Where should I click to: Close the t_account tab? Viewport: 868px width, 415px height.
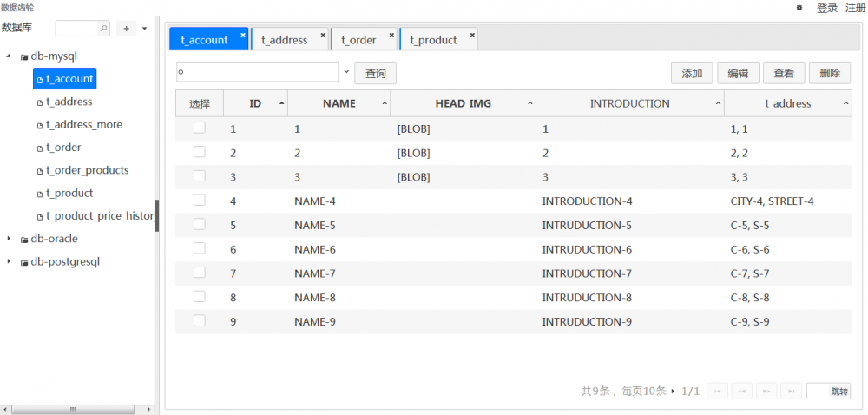(243, 36)
